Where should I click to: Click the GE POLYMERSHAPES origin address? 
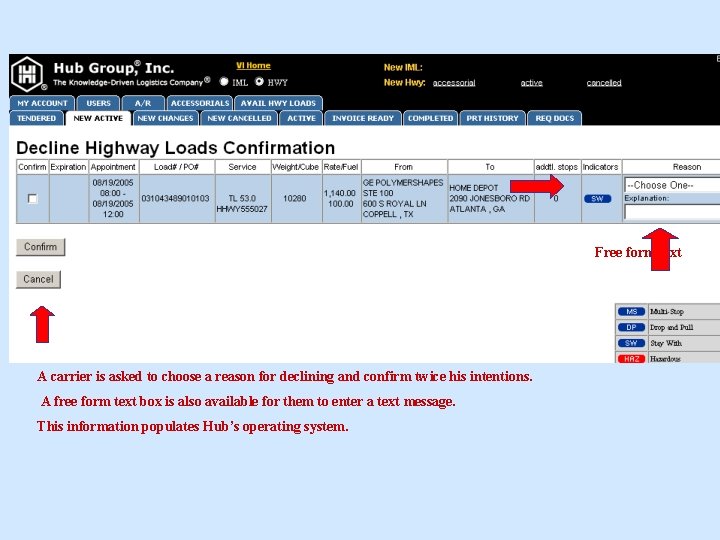coord(403,198)
